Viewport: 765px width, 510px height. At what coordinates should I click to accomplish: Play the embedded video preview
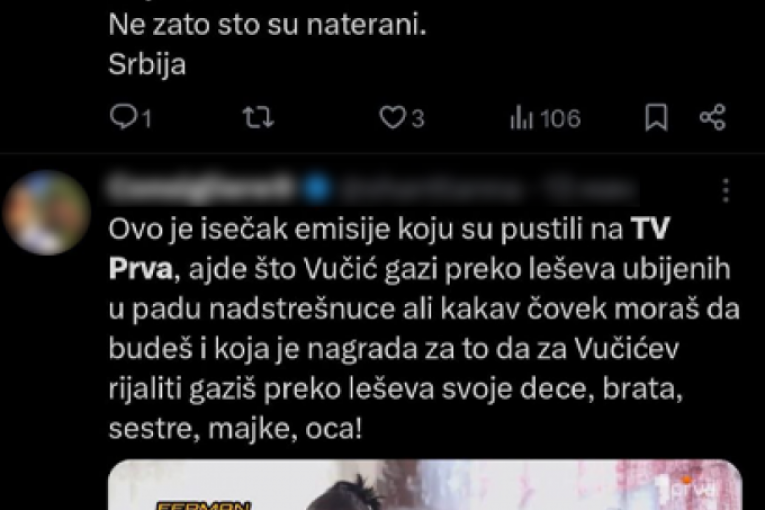pyautogui.click(x=425, y=484)
